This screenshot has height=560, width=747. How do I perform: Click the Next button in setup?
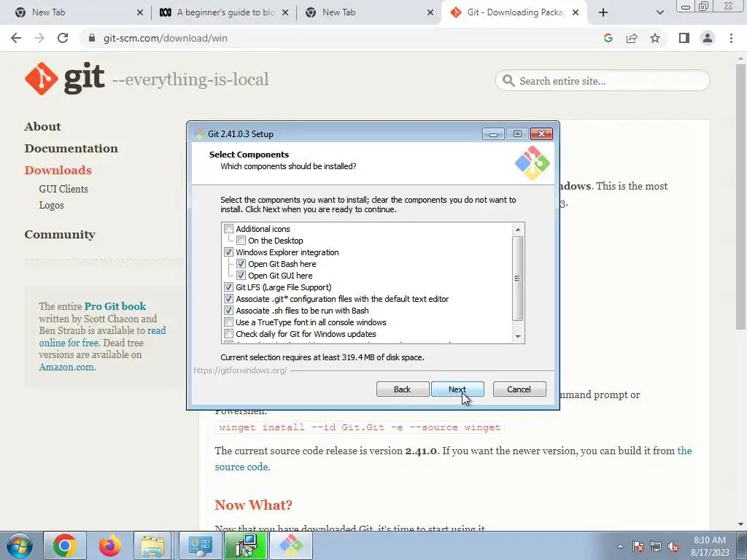pos(457,389)
